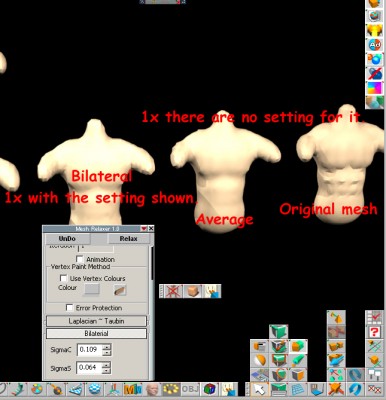Increase SigmaC value with up arrow
Image resolution: width=386 pixels, height=400 pixels.
[x=107, y=347]
